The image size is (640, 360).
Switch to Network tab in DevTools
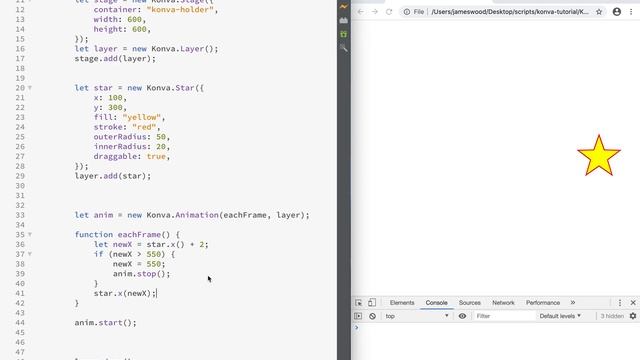[503, 303]
